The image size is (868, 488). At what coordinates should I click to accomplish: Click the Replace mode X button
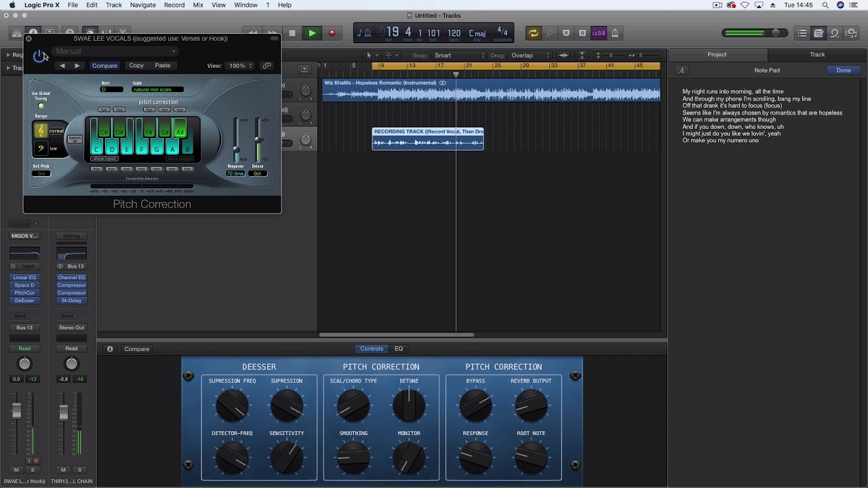tap(566, 33)
